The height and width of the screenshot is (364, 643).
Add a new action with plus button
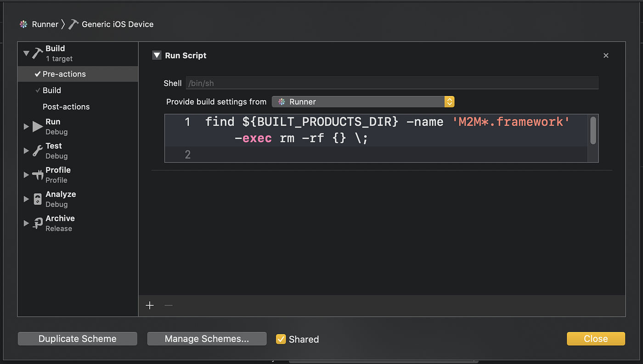(x=150, y=305)
